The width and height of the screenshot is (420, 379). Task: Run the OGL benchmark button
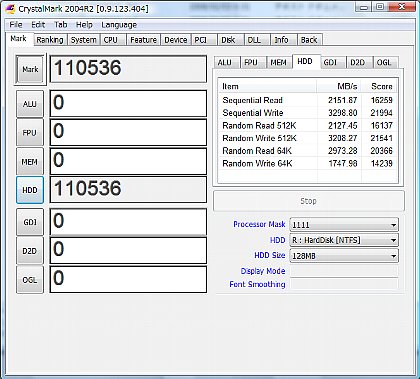coord(30,280)
